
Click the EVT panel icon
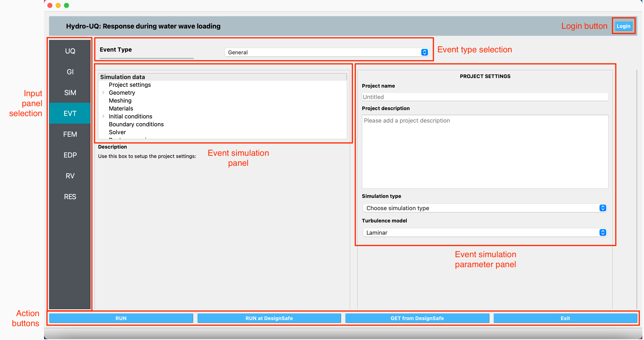click(69, 113)
